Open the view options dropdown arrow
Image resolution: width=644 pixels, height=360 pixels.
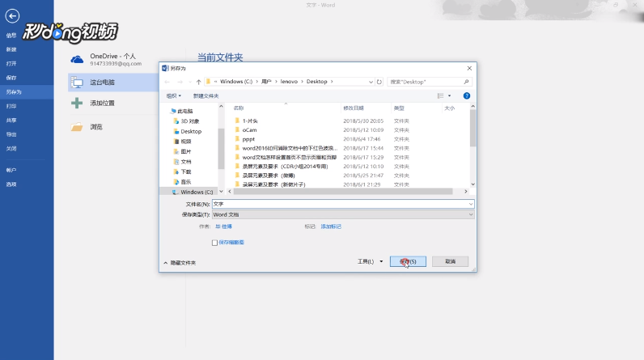pyautogui.click(x=449, y=95)
